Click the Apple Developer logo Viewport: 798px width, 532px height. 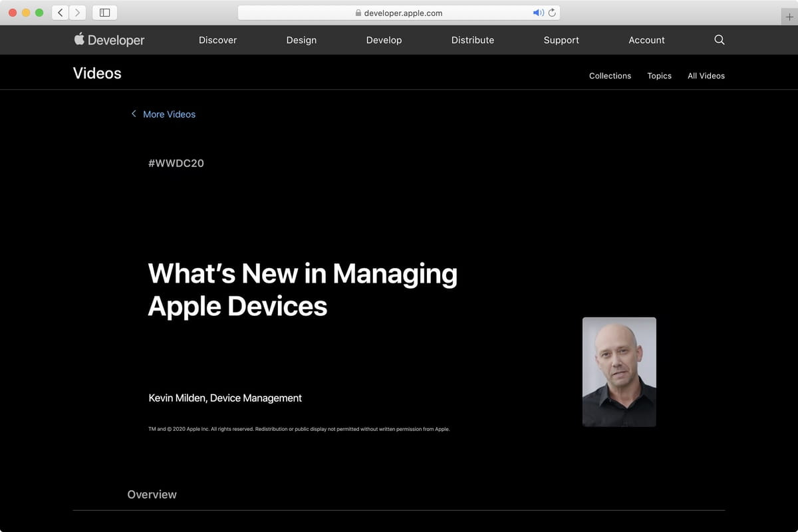(x=109, y=40)
